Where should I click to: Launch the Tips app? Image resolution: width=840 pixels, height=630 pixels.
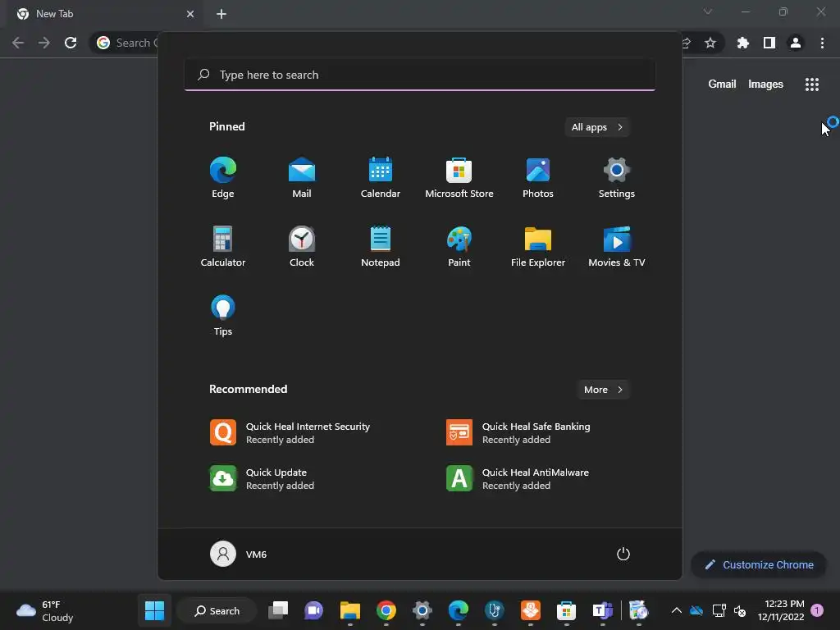click(223, 316)
